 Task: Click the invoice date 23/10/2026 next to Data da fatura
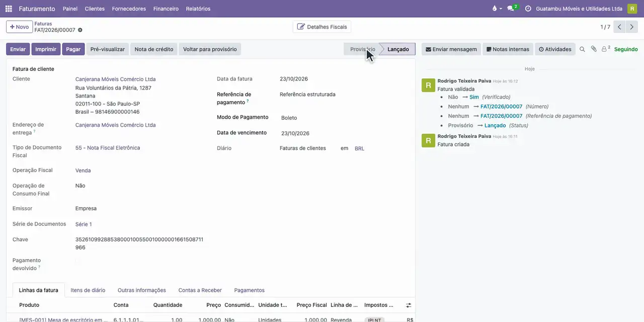pyautogui.click(x=294, y=79)
